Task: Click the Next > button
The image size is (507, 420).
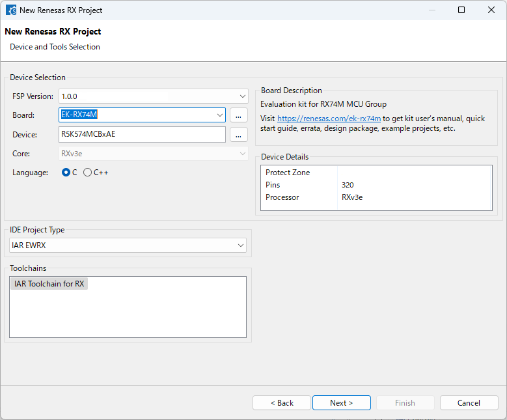Action: click(342, 403)
